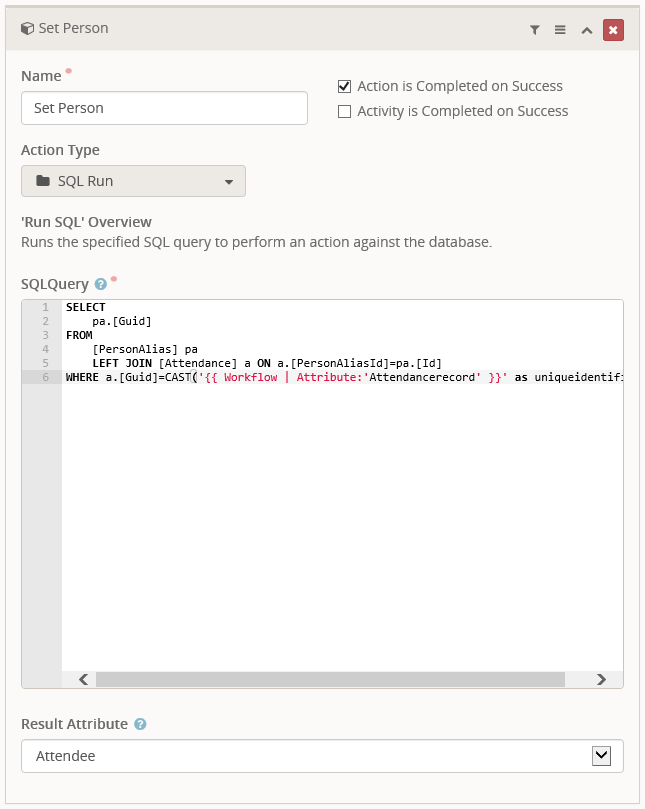Enable Activity is Completed on Success
645x809 pixels.
(344, 111)
